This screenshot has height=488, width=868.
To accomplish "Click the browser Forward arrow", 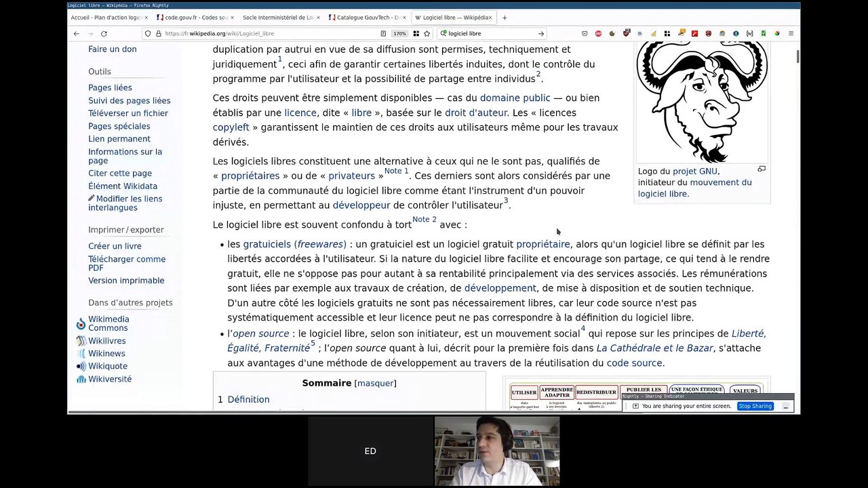I will [90, 33].
